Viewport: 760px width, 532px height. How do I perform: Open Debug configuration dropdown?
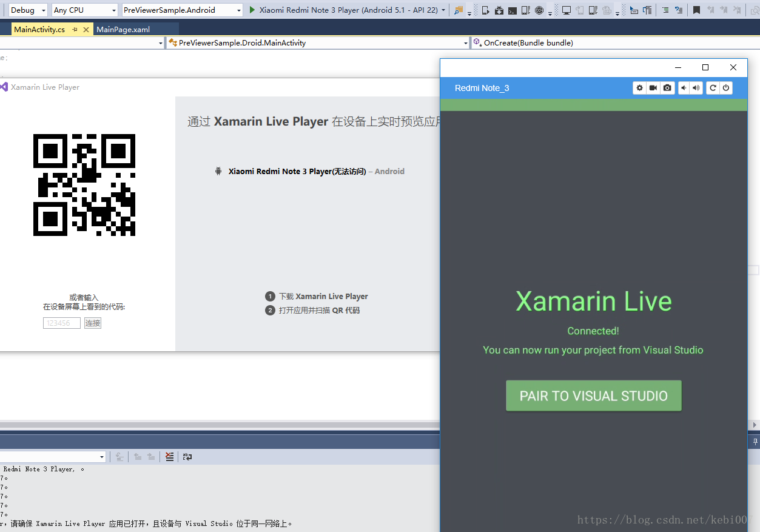point(28,10)
